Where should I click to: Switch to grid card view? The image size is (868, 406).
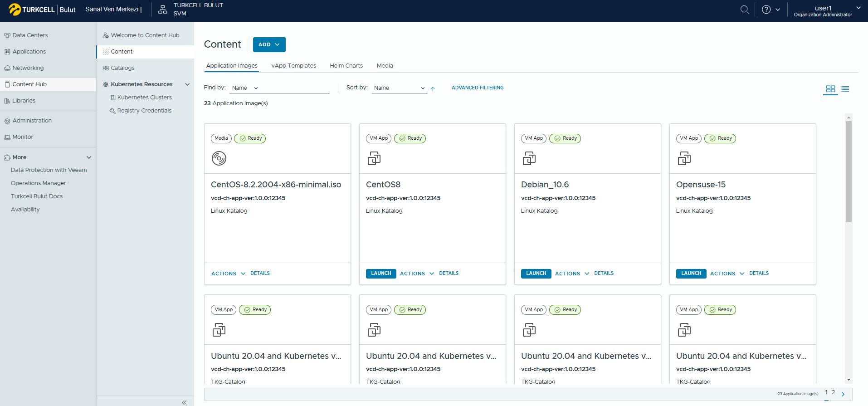[x=831, y=89]
